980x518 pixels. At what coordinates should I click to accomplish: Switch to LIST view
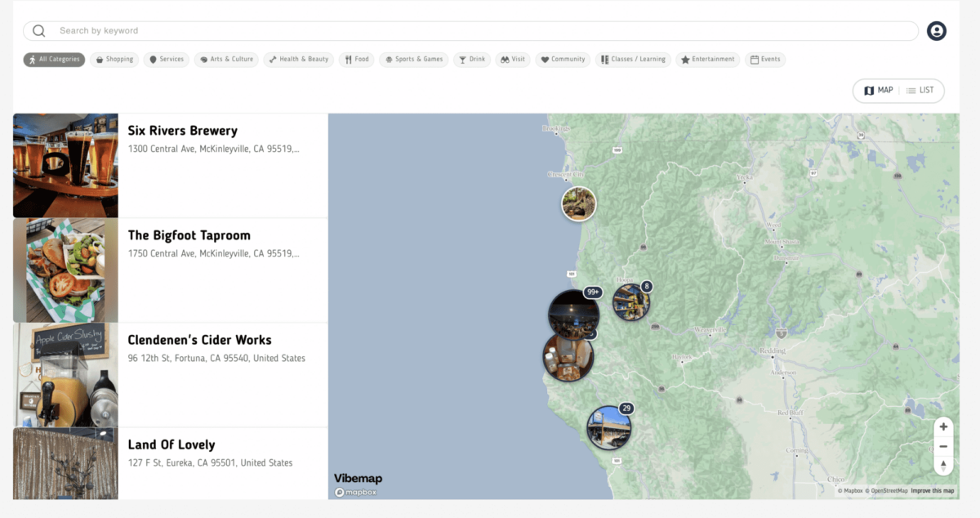920,91
